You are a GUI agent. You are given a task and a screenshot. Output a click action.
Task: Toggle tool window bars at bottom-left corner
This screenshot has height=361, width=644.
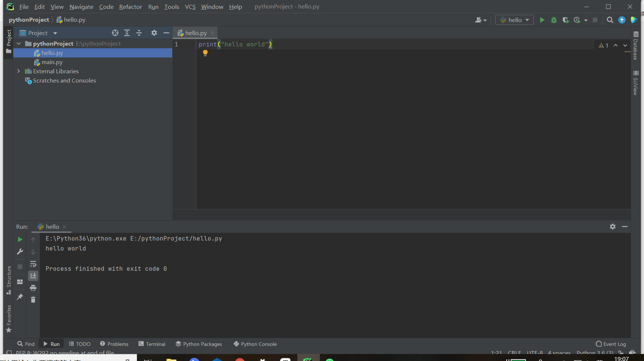click(x=9, y=353)
